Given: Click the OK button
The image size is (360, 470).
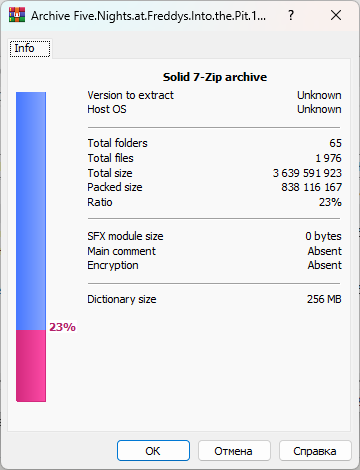Looking at the screenshot, I should point(153,451).
